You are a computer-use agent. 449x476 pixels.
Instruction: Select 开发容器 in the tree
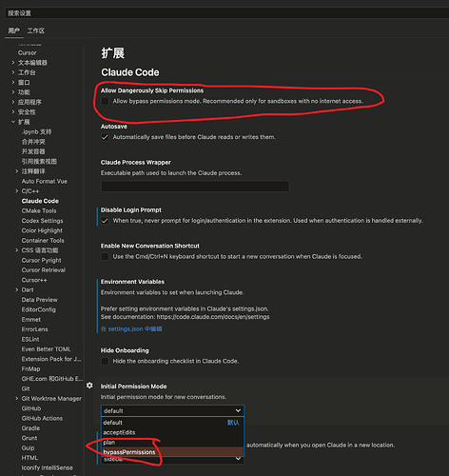(x=33, y=151)
